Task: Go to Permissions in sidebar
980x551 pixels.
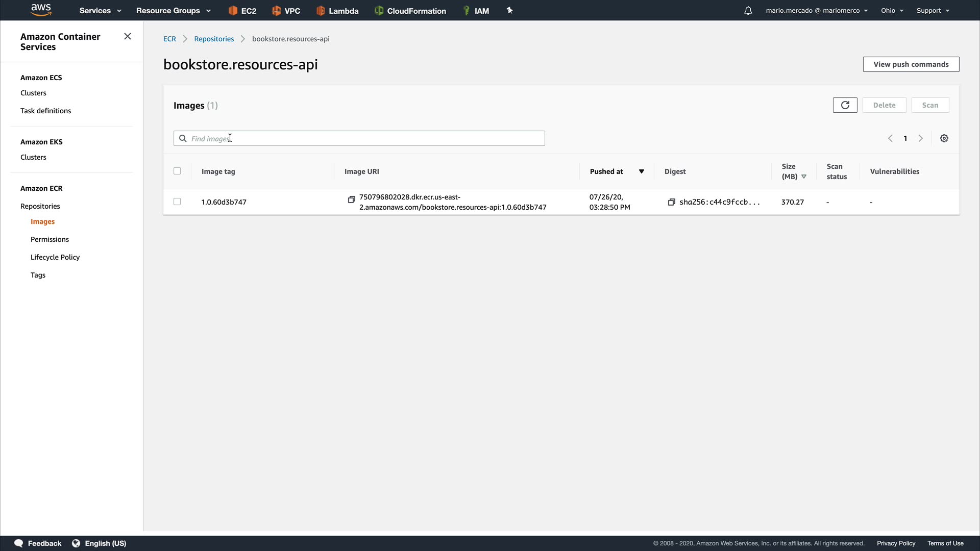Action: pos(50,239)
